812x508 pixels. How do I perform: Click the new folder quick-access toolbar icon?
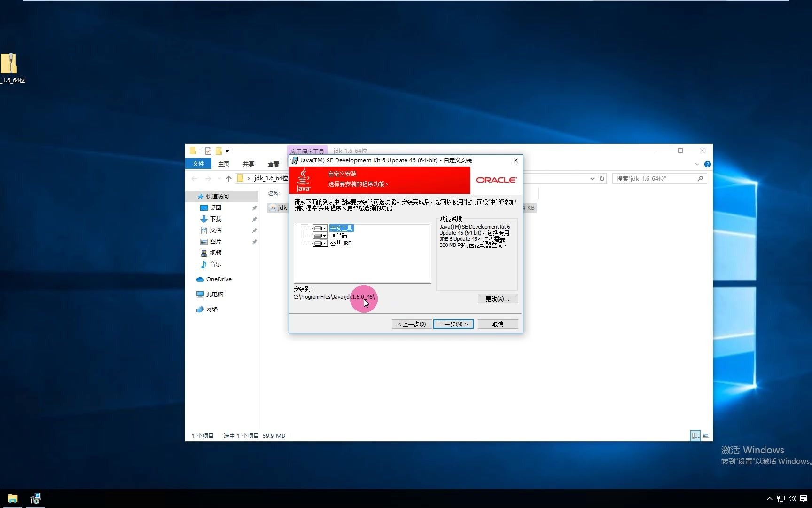click(x=219, y=151)
